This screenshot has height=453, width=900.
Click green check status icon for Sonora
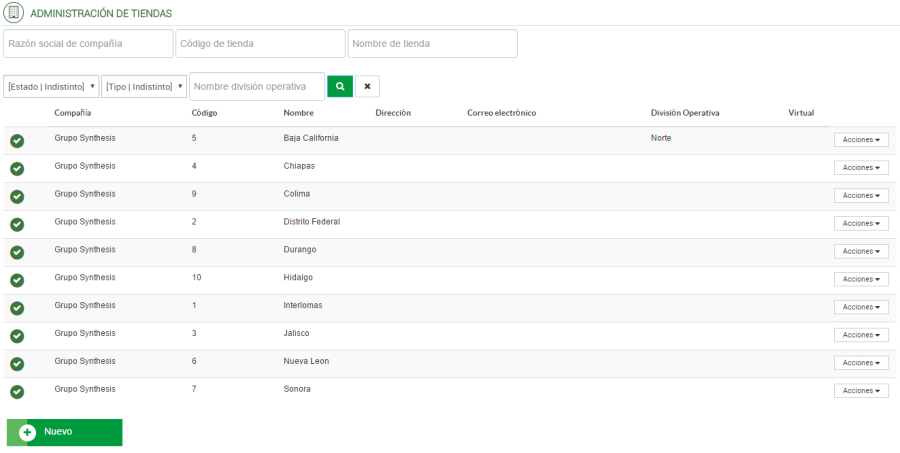(17, 392)
